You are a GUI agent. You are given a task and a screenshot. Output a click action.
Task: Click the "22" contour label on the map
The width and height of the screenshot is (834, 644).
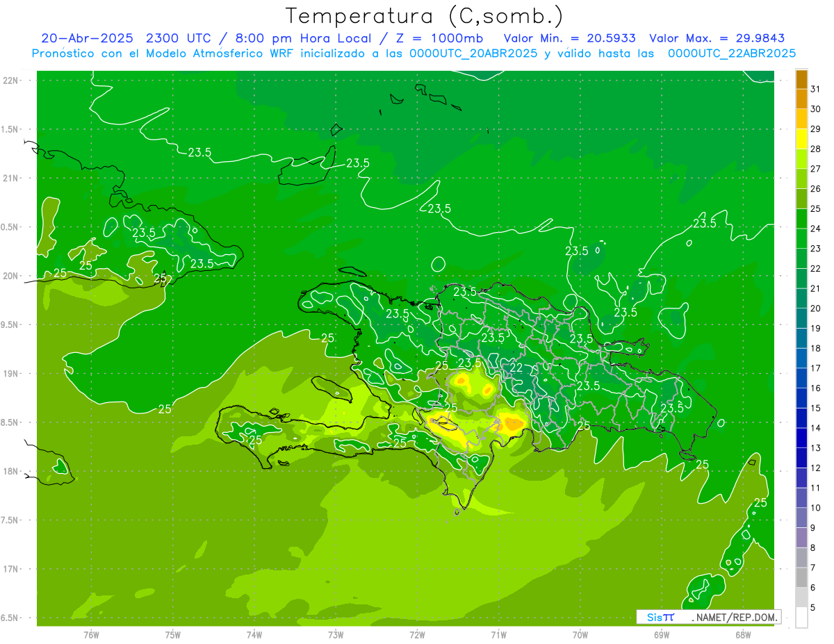(516, 368)
